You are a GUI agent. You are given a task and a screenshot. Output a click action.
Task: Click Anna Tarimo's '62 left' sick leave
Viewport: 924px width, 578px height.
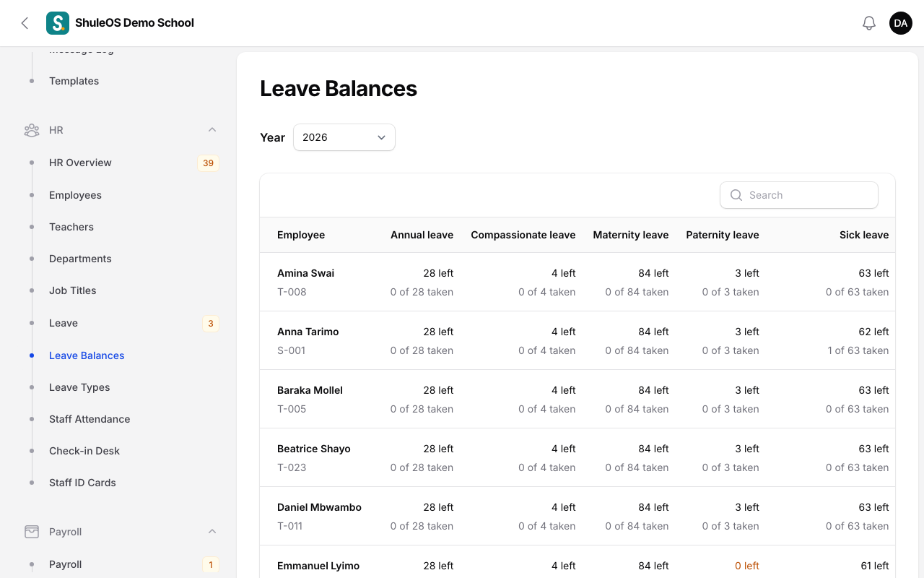(873, 332)
